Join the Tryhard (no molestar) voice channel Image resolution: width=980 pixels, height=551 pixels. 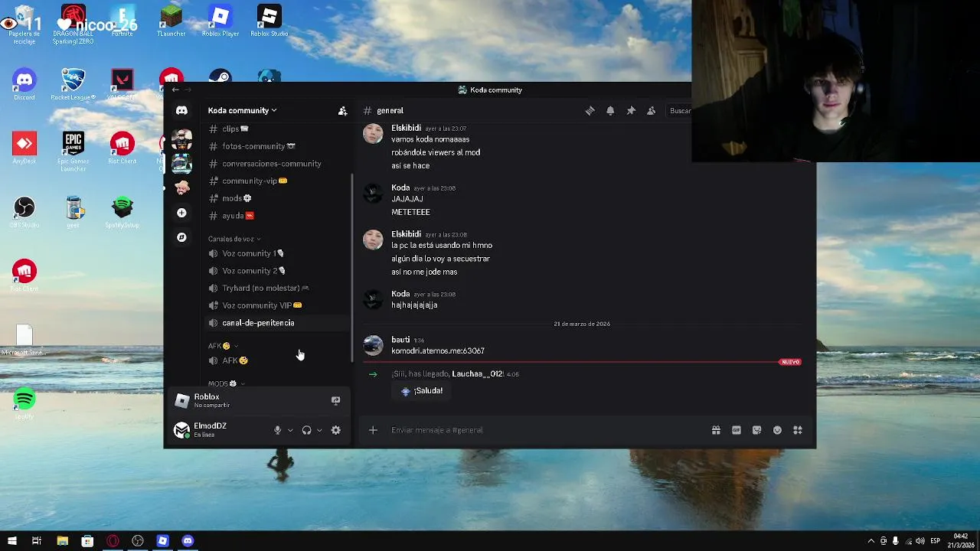coord(277,288)
